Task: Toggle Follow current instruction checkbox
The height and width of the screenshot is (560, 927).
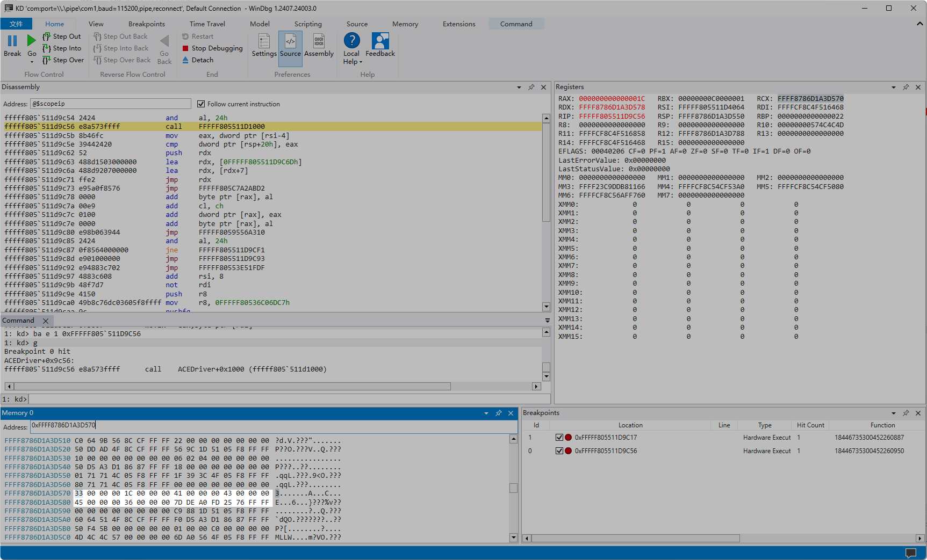Action: coord(201,104)
